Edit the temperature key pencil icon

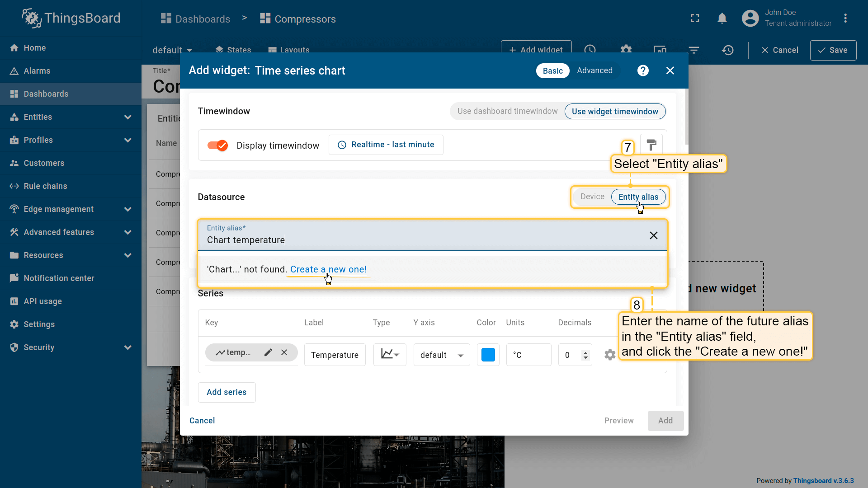click(268, 352)
